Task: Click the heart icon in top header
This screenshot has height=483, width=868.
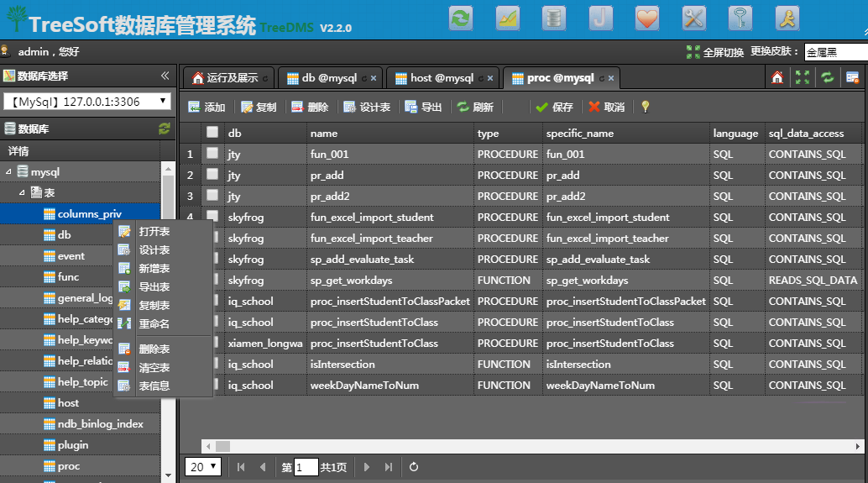Action: pos(647,18)
